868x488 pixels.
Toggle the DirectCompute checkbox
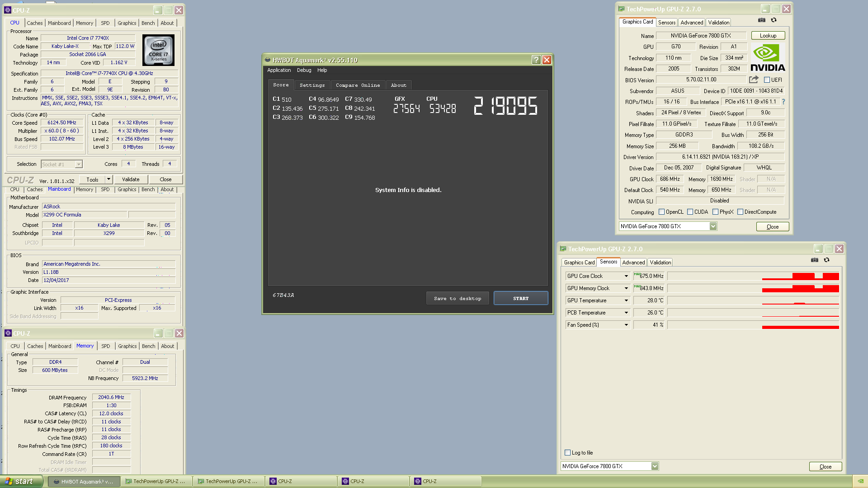741,212
